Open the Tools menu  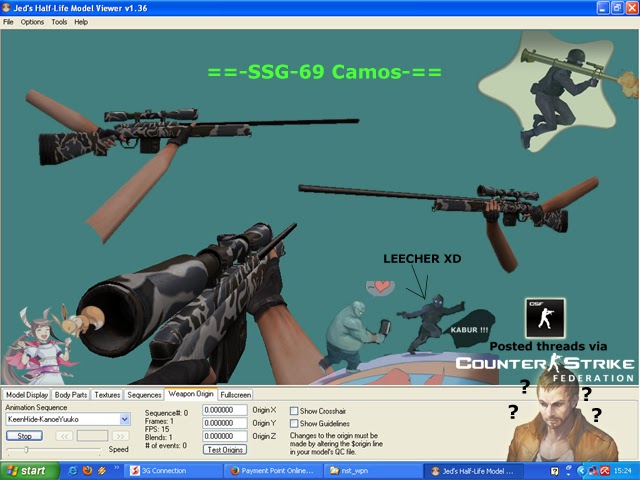pyautogui.click(x=59, y=22)
